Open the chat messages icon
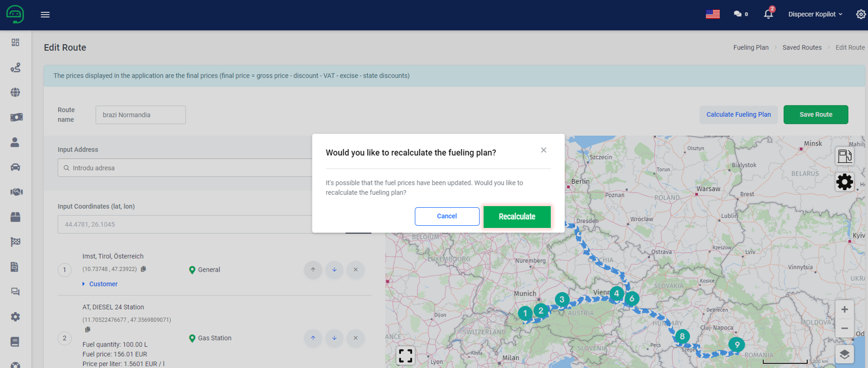 tap(738, 14)
